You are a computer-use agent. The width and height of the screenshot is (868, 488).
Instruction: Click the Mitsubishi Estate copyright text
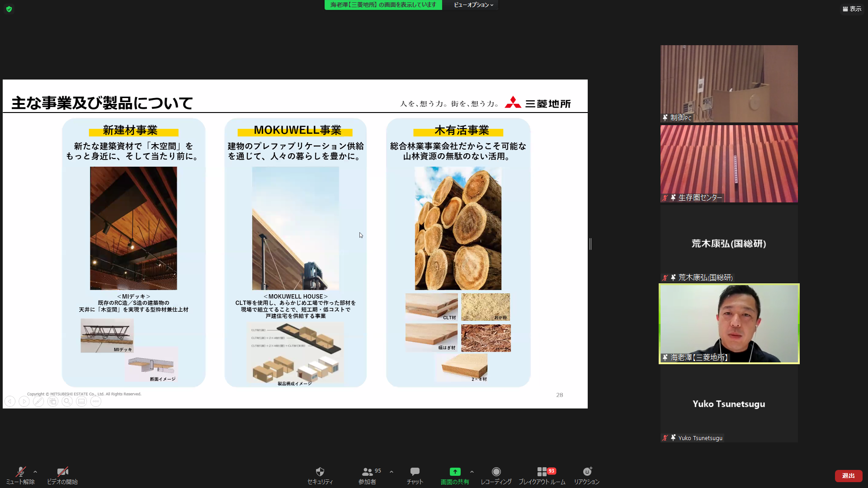click(x=84, y=394)
